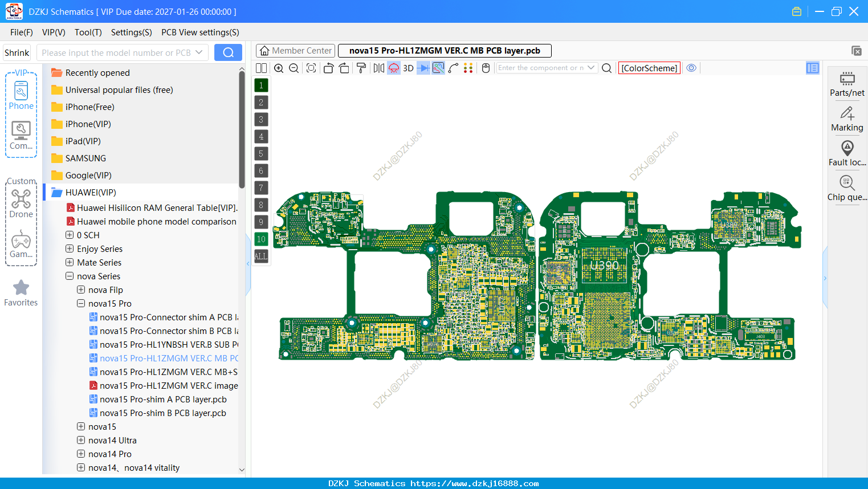The width and height of the screenshot is (868, 489).
Task: Open the Settings(S) menu
Action: [x=132, y=32]
